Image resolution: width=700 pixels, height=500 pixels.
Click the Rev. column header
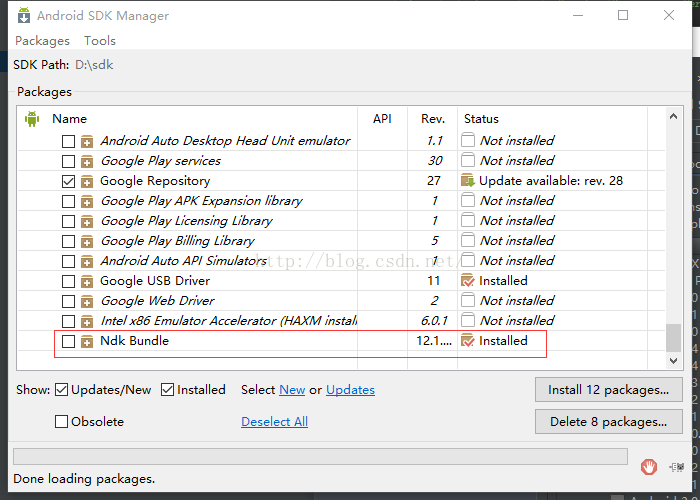click(433, 119)
